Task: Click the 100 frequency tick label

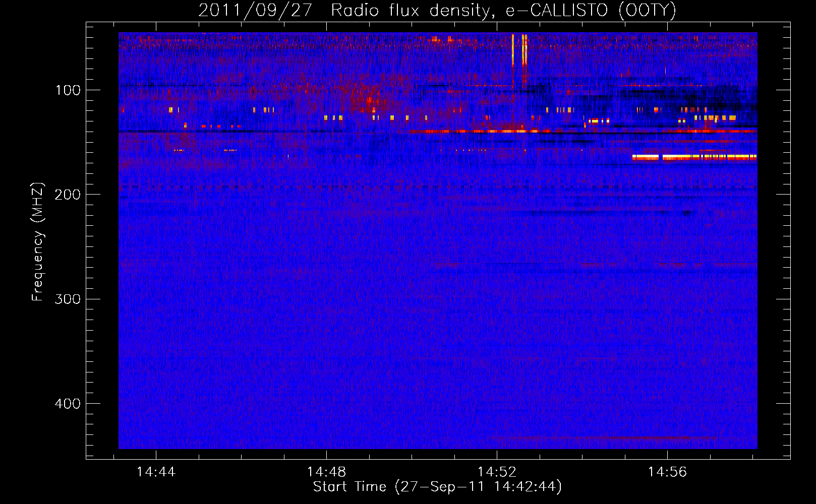Action: [68, 90]
